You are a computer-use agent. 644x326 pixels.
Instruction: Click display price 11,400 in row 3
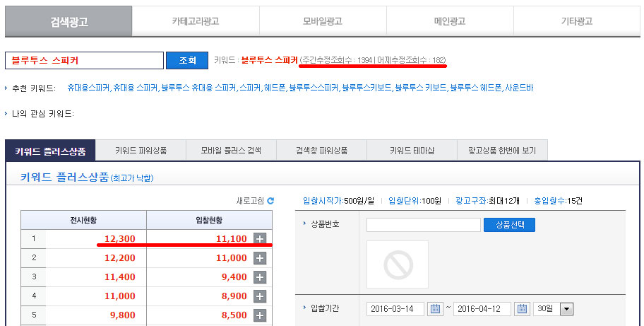(x=119, y=277)
